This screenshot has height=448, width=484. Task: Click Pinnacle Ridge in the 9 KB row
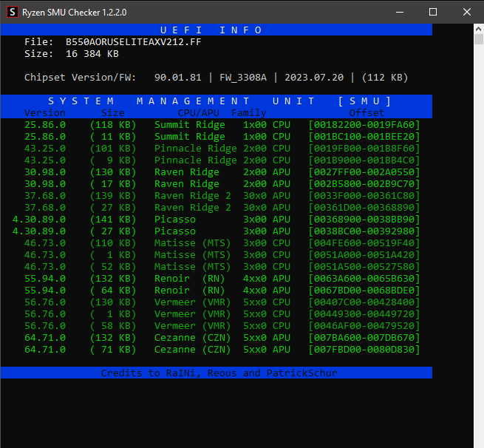(x=196, y=160)
